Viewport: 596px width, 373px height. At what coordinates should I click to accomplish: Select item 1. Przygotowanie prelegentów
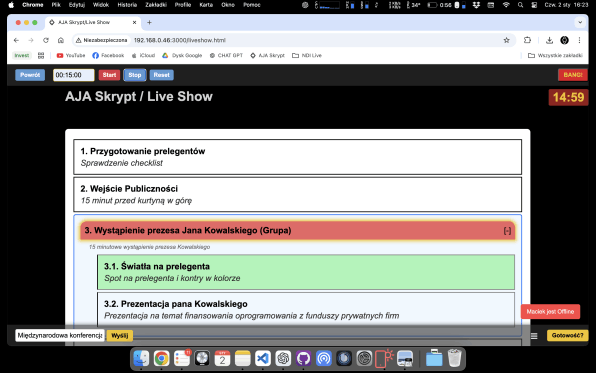point(298,157)
